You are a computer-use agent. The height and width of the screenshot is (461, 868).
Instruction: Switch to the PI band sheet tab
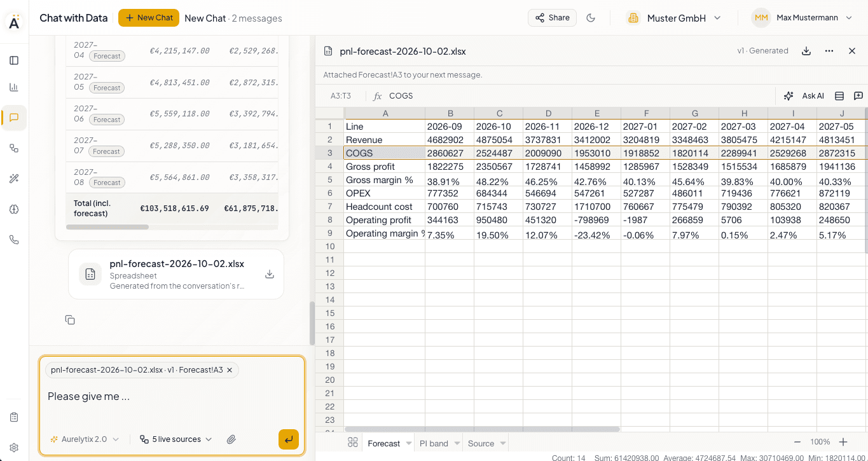[434, 444]
